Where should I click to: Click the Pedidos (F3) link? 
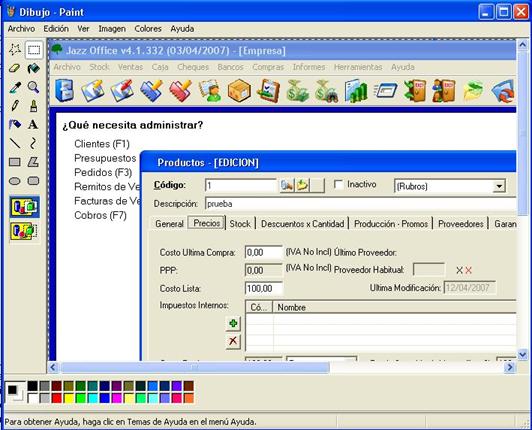click(103, 172)
